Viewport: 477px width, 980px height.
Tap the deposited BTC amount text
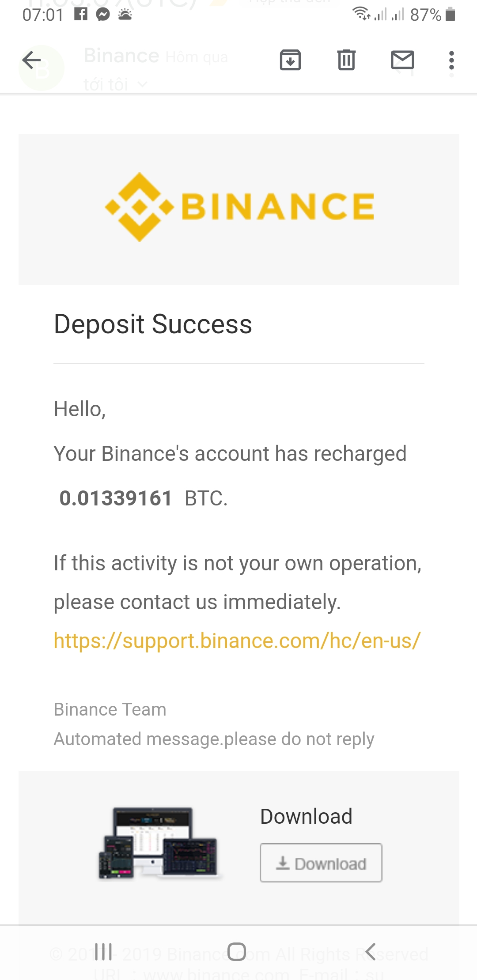(116, 498)
